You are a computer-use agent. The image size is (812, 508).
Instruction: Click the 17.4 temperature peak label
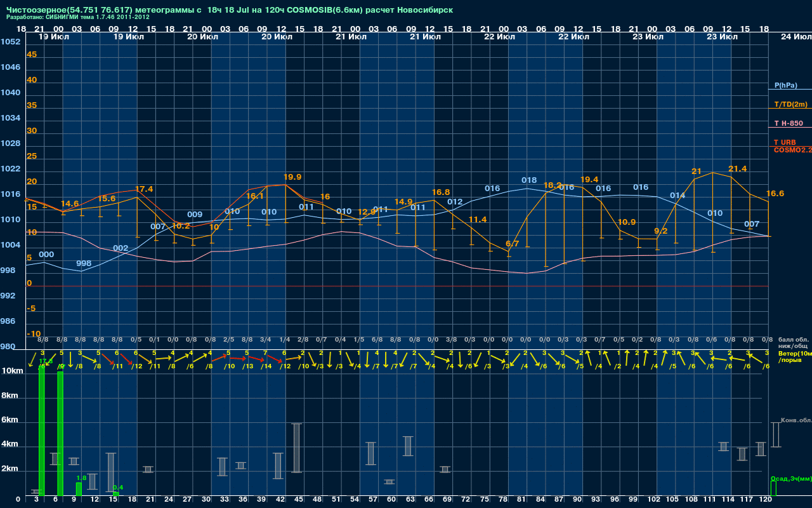(144, 189)
